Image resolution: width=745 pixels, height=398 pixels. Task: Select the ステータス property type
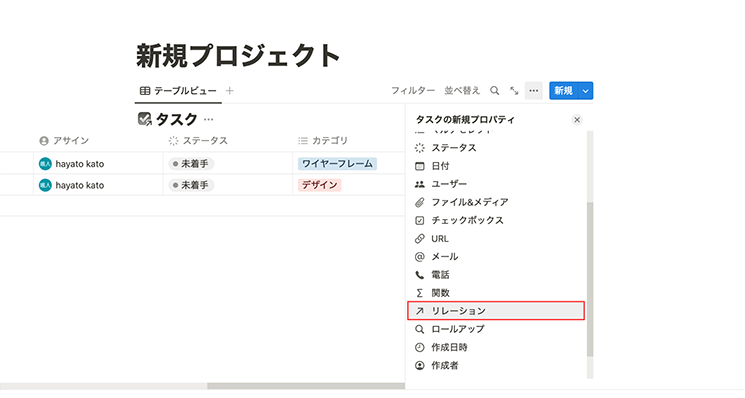coord(496,148)
